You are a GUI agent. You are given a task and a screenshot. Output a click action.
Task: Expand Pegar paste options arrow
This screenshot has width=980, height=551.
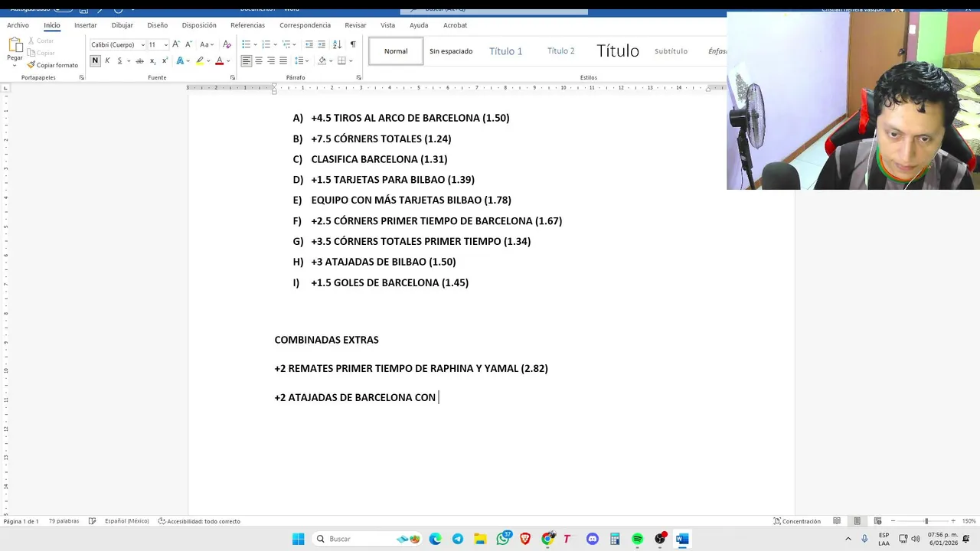tap(15, 65)
